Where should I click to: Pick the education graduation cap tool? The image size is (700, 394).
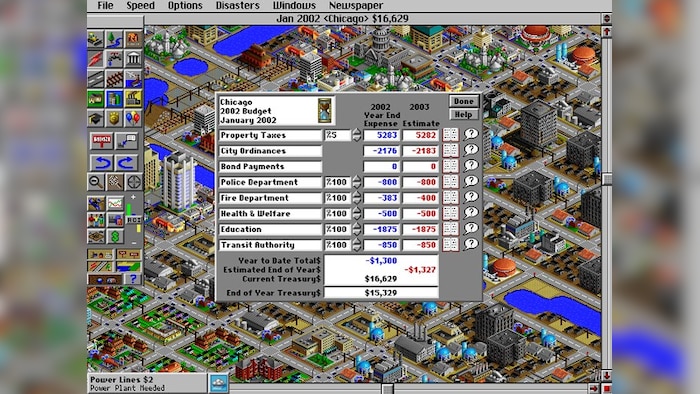(96, 119)
